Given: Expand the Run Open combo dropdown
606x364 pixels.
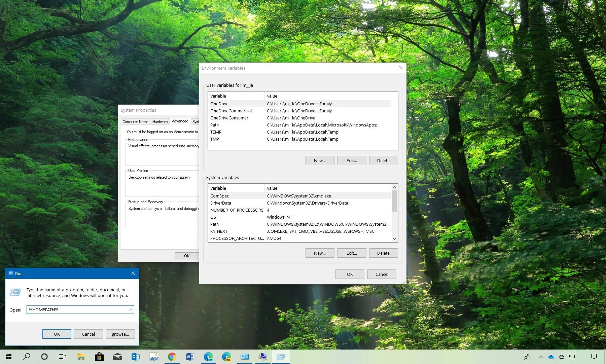Looking at the screenshot, I should coord(131,310).
